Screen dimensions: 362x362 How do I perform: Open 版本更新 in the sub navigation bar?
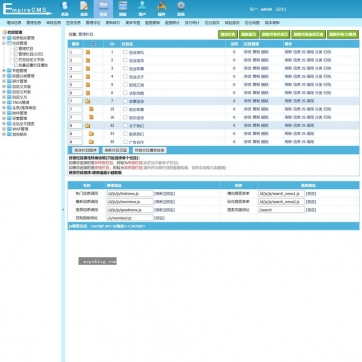tap(272, 23)
